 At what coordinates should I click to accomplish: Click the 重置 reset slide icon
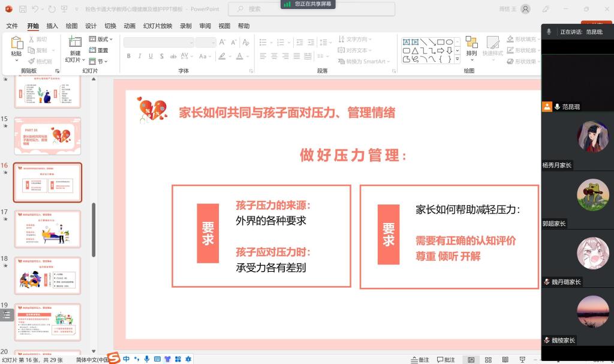click(x=99, y=50)
